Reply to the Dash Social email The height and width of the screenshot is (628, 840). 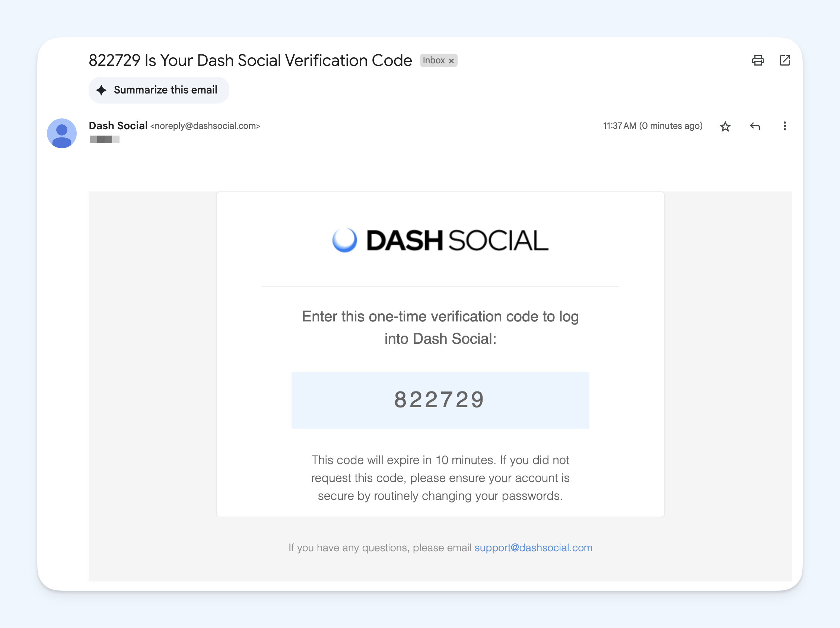coord(755,126)
